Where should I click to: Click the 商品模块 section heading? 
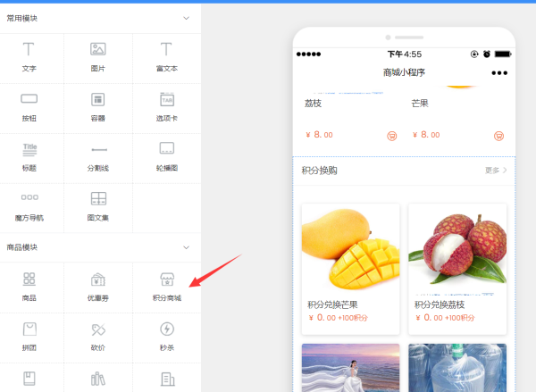[x=22, y=247]
